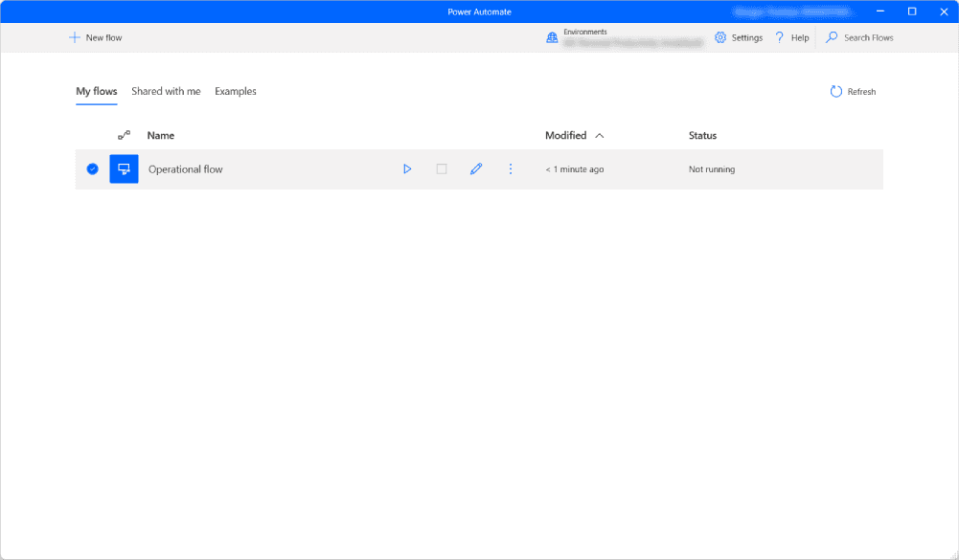Open more actions menu for Operational flow
Image resolution: width=959 pixels, height=560 pixels.
[x=511, y=169]
